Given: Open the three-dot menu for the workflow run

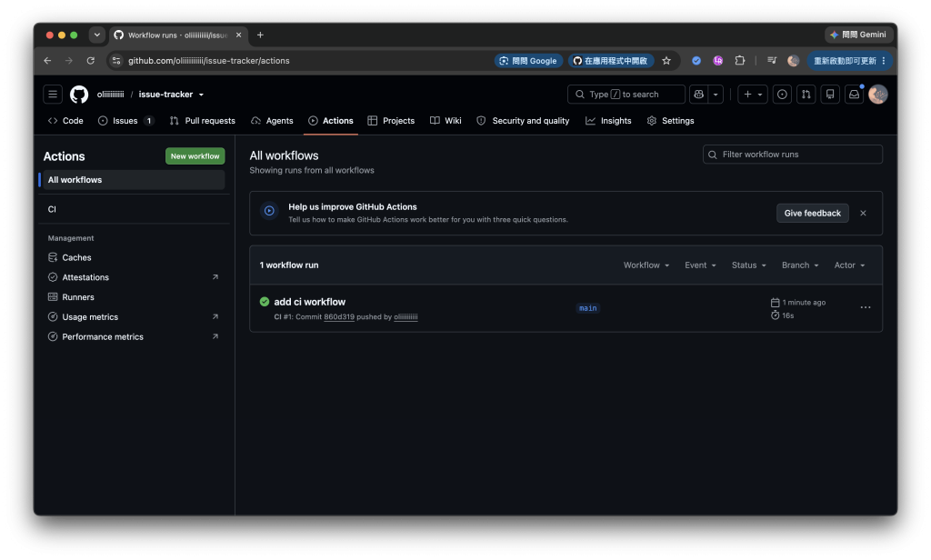Looking at the screenshot, I should click(x=866, y=307).
